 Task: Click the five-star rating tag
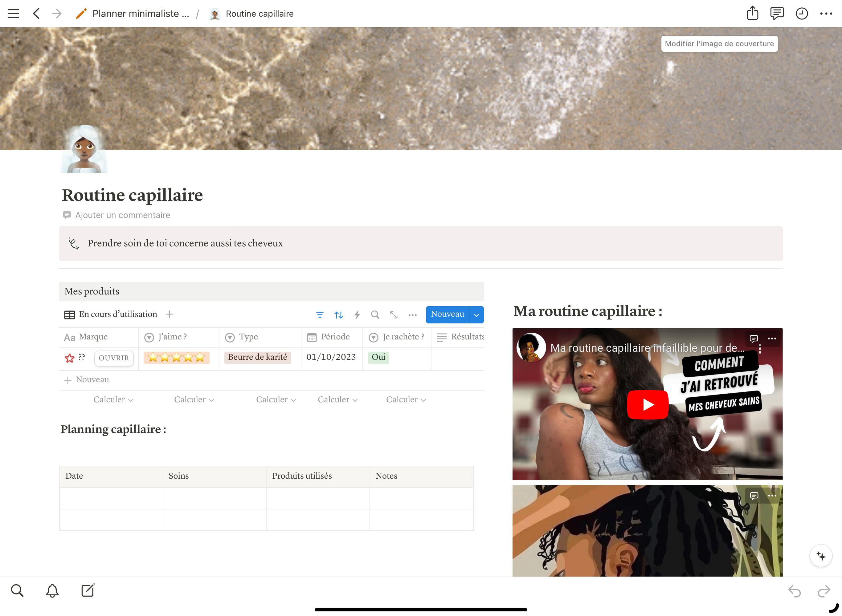(x=177, y=358)
